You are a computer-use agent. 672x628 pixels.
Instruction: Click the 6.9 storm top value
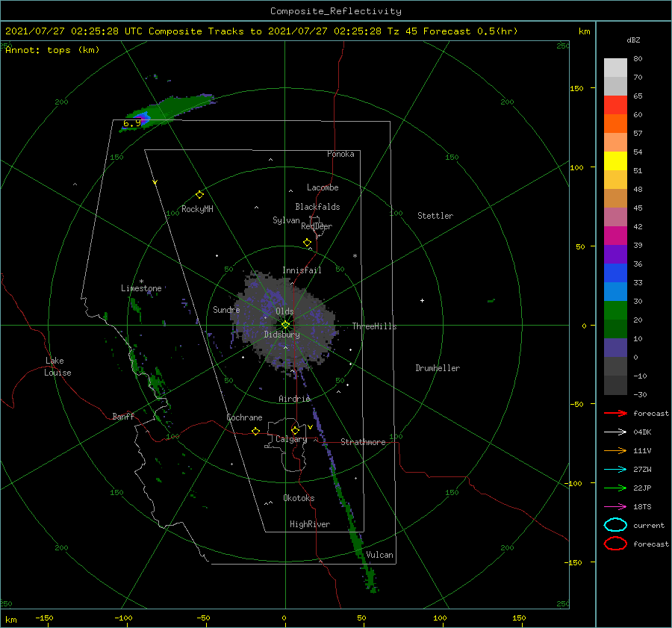coord(132,123)
